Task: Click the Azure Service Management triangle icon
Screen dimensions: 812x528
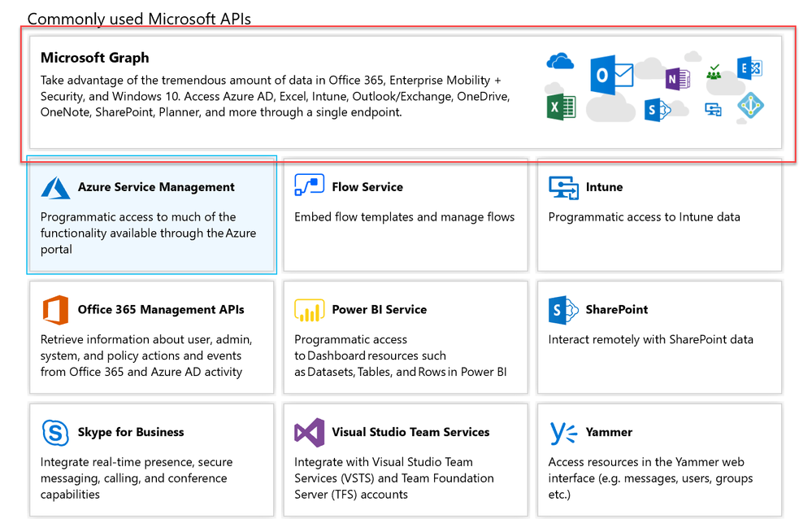Action: (55, 188)
